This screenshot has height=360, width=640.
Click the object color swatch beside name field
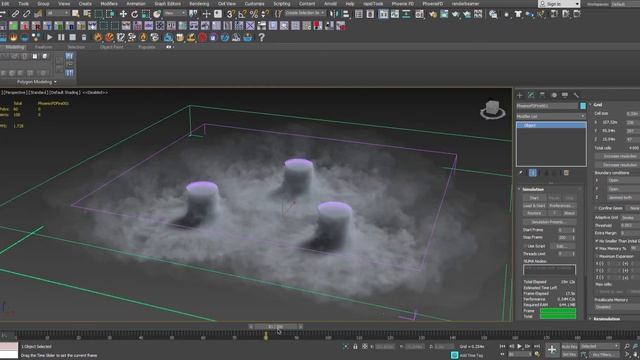pos(583,106)
